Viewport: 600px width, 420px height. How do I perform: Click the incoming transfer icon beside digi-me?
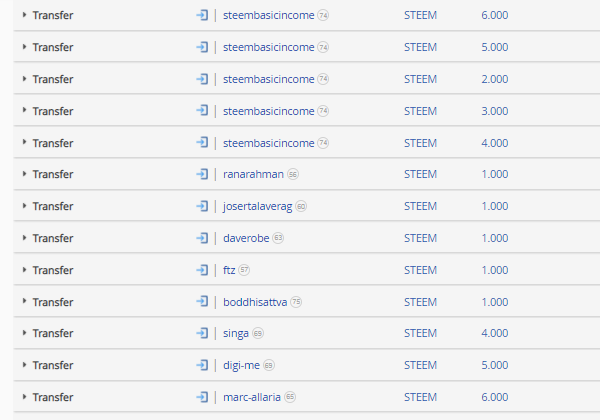click(x=202, y=365)
